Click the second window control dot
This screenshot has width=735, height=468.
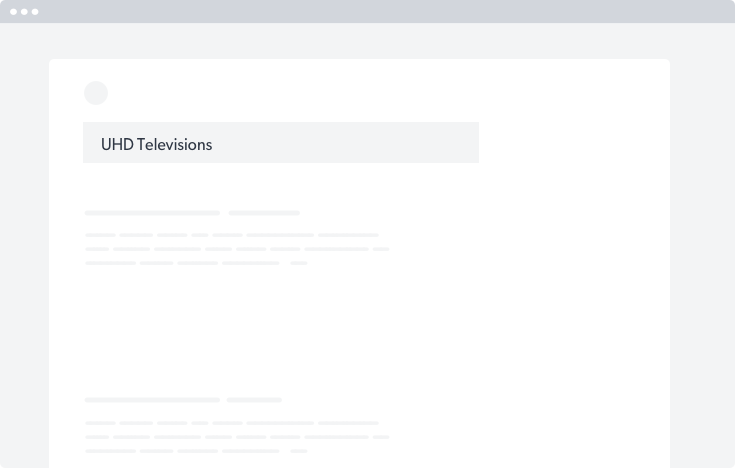pyautogui.click(x=24, y=12)
